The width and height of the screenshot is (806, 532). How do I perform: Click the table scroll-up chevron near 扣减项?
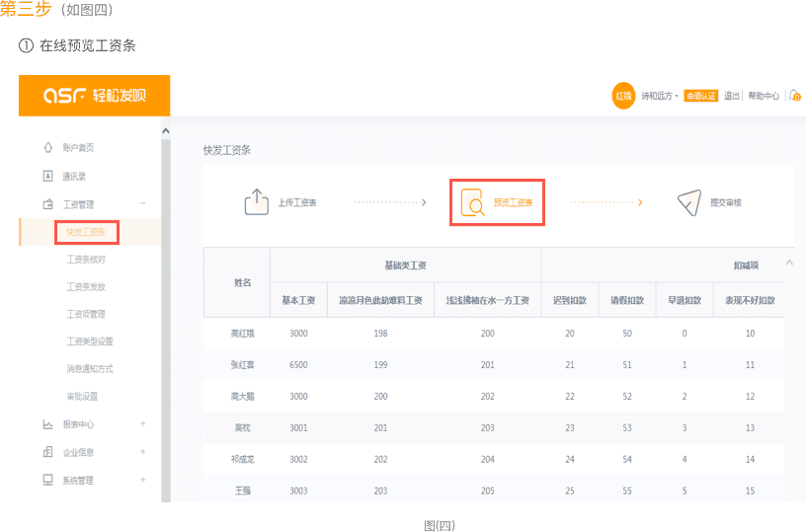[789, 263]
